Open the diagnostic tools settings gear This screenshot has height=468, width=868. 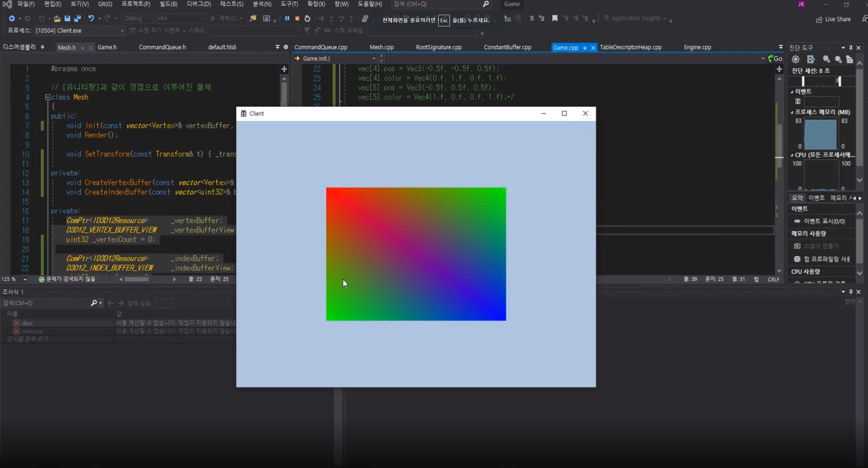(795, 59)
